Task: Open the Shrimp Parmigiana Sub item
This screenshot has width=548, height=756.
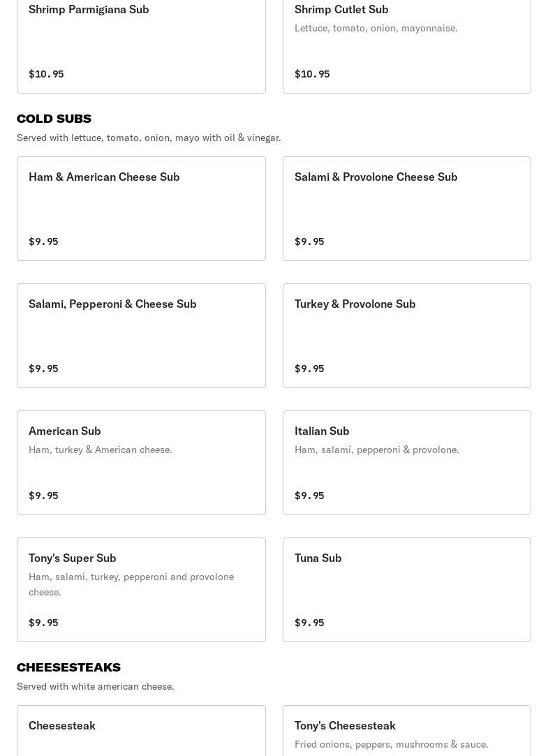Action: point(141,42)
